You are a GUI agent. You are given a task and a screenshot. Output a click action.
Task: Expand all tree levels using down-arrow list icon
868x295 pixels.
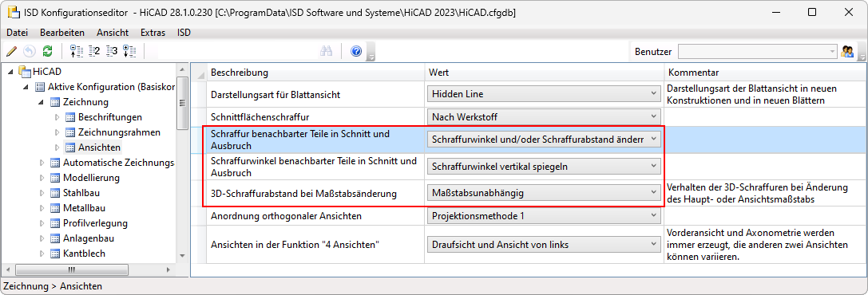[x=129, y=51]
